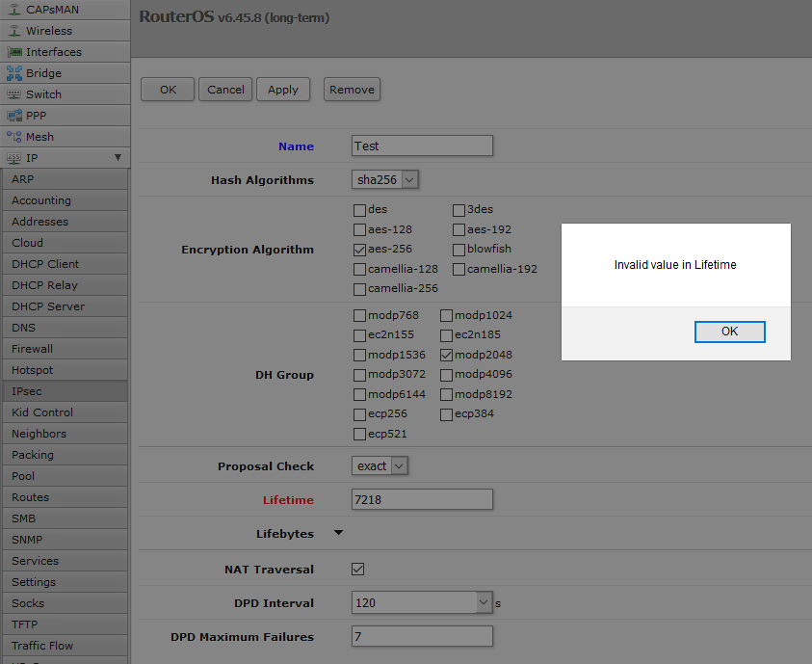Image resolution: width=812 pixels, height=664 pixels.
Task: Click the IP 255 icon
Action: coord(14,158)
